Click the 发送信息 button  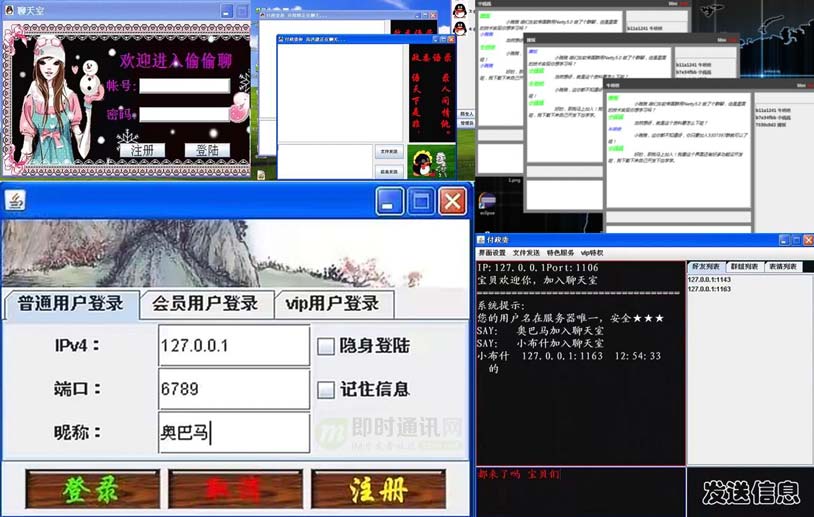(751, 492)
